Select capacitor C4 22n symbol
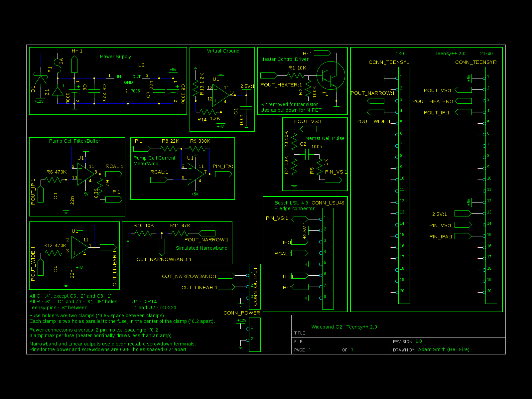Image resolution: width=532 pixels, height=399 pixels. coord(66,265)
